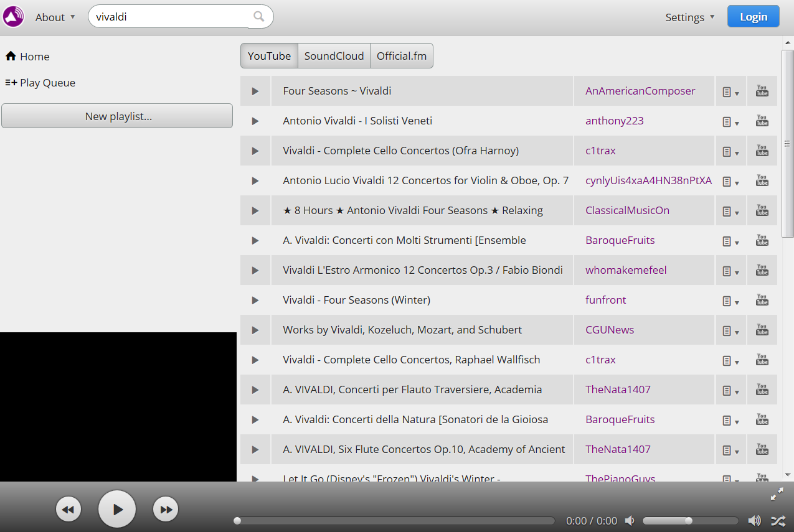This screenshot has width=794, height=532.
Task: Click the volume slider handle
Action: click(x=689, y=521)
